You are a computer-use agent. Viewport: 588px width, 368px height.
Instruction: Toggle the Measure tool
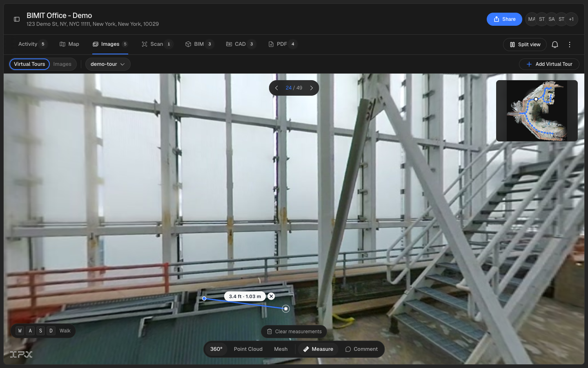point(318,349)
